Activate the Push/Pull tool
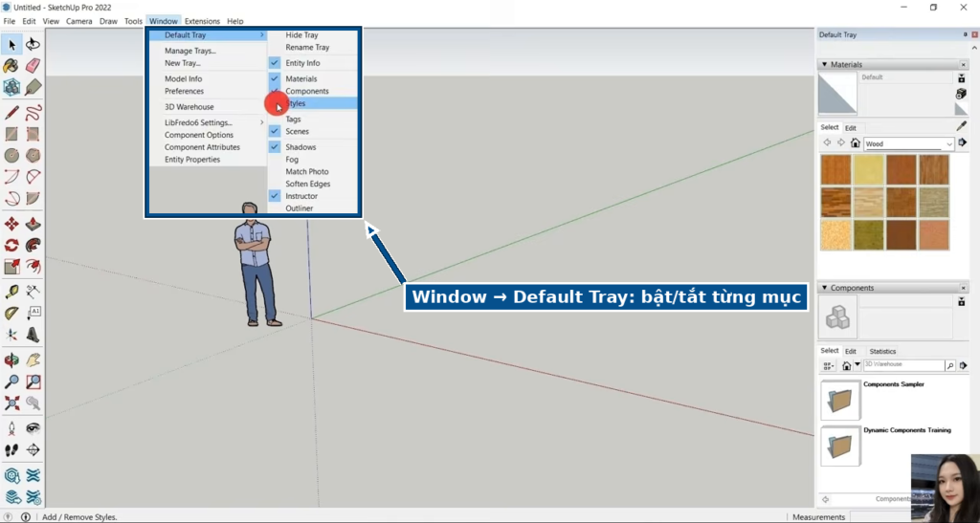Image resolution: width=980 pixels, height=523 pixels. [x=33, y=224]
